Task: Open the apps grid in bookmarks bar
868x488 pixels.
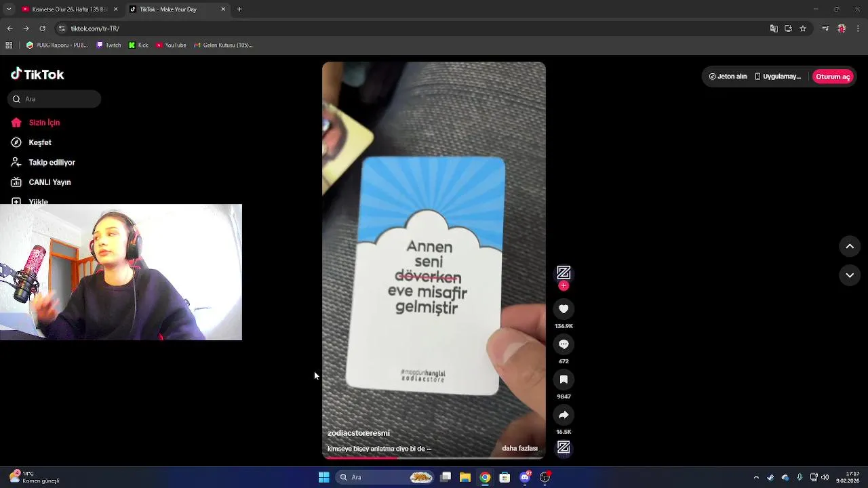Action: coord(9,45)
